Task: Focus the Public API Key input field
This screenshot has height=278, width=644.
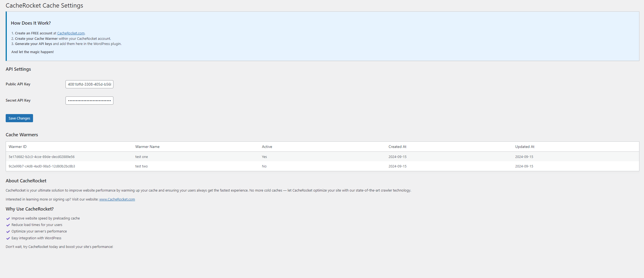Action: (x=89, y=84)
